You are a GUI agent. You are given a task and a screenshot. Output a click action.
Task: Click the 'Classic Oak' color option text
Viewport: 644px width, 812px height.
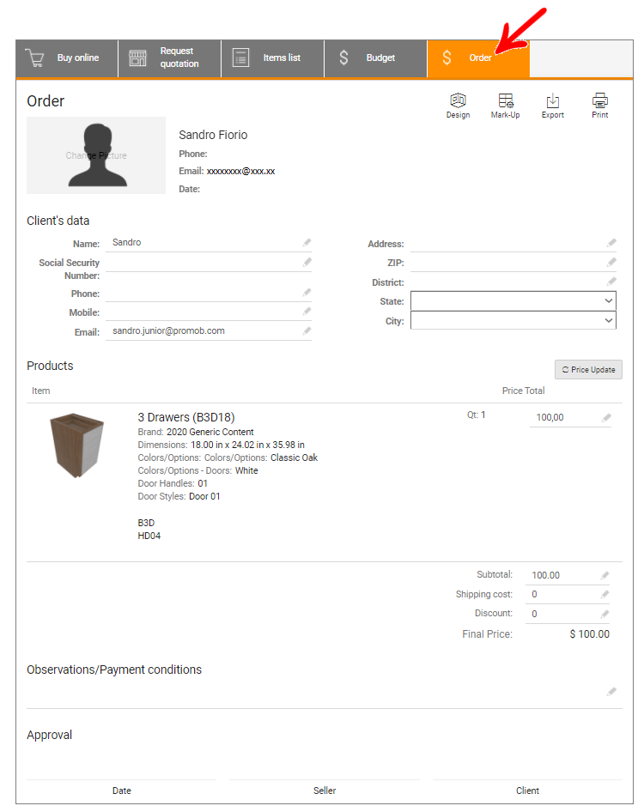click(294, 458)
